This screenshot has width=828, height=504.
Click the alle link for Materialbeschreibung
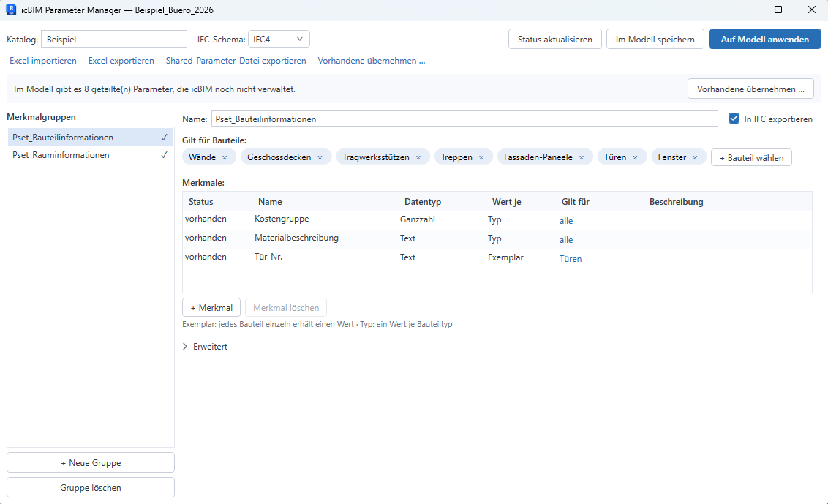[x=566, y=240]
